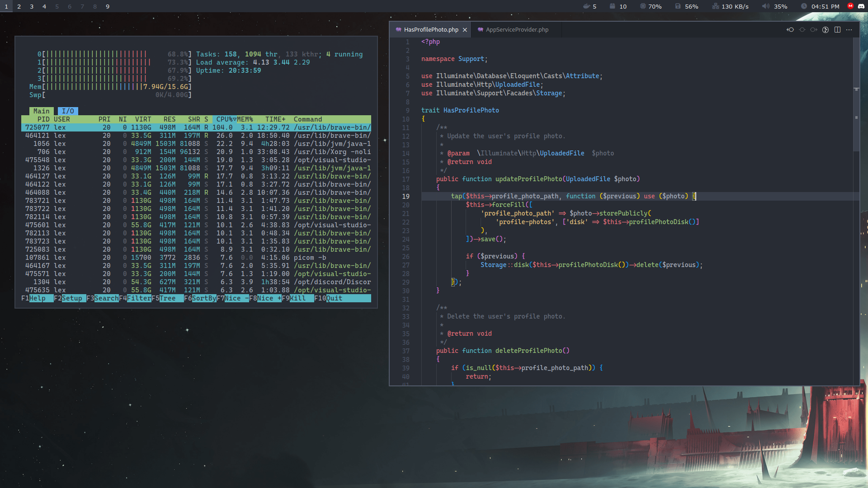Sort by the CPU% column header
The image size is (868, 488).
tap(224, 119)
